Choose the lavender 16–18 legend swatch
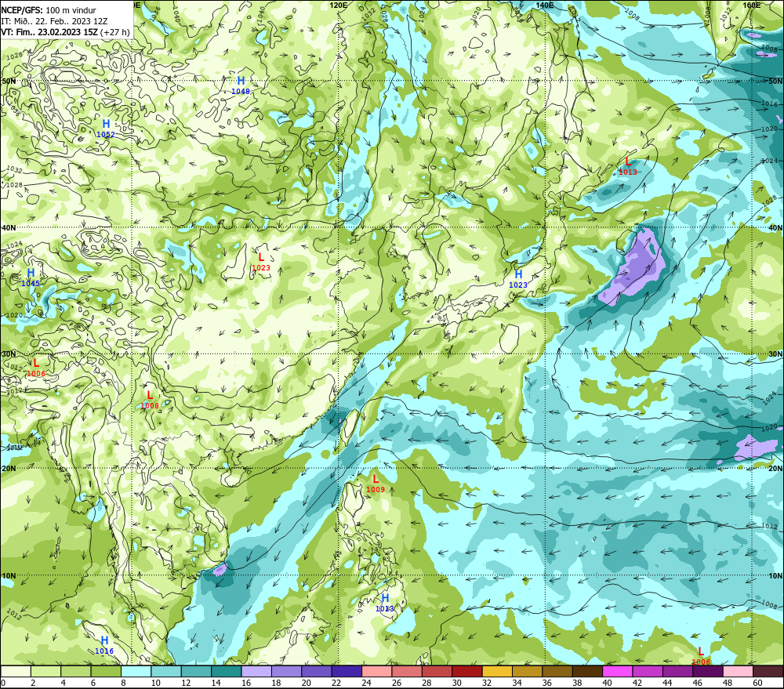The image size is (784, 689). pyautogui.click(x=256, y=671)
